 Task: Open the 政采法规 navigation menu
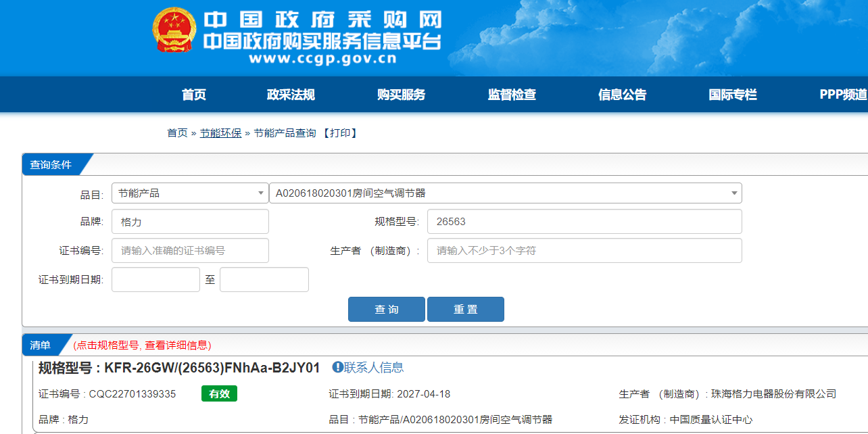[291, 95]
